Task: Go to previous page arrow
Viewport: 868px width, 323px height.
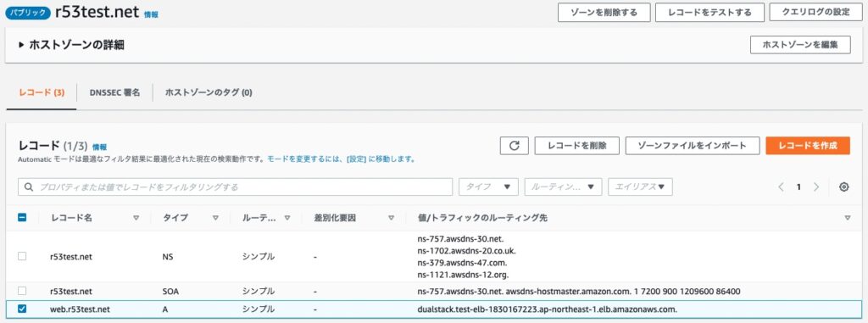Action: coord(781,187)
